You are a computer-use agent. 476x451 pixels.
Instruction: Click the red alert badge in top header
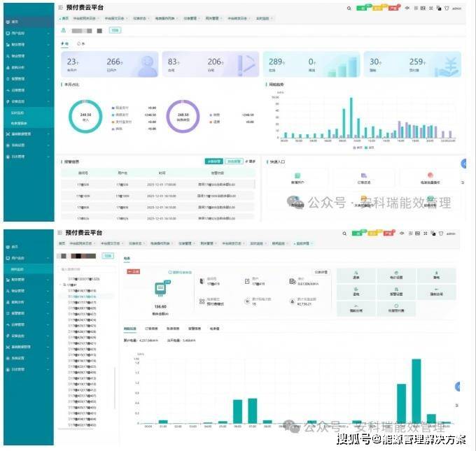[x=396, y=8]
